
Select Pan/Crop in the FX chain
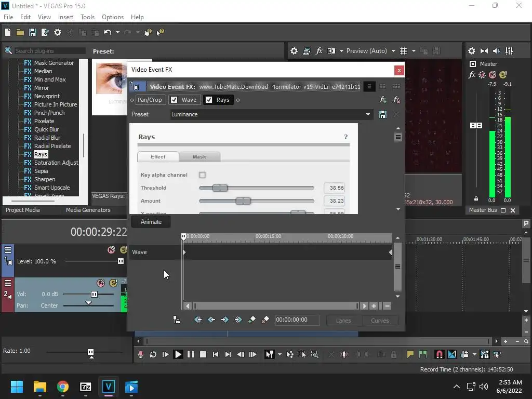pos(150,100)
